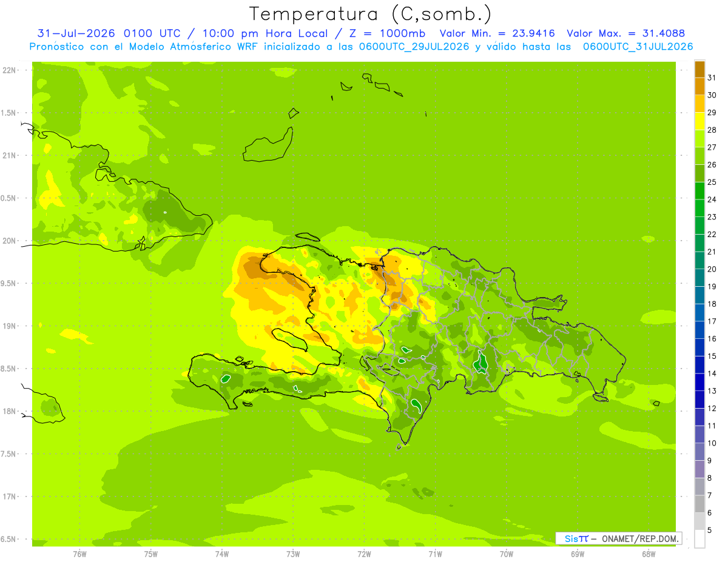Click the colorbar label "28"
Screen dimensions: 728x562
[x=712, y=130]
